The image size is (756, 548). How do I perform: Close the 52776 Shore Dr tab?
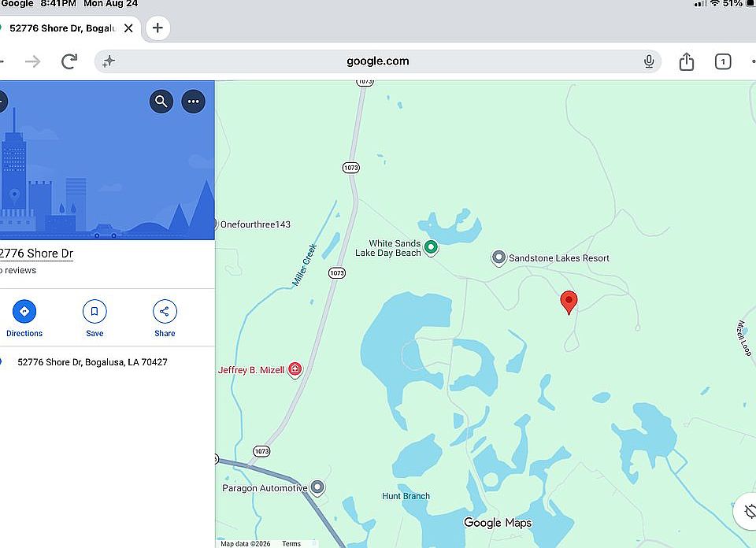click(x=128, y=28)
